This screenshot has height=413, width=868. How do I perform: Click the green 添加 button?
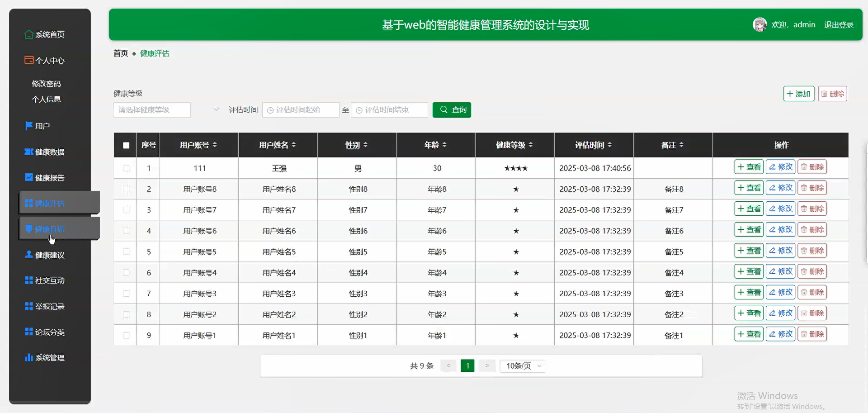798,94
